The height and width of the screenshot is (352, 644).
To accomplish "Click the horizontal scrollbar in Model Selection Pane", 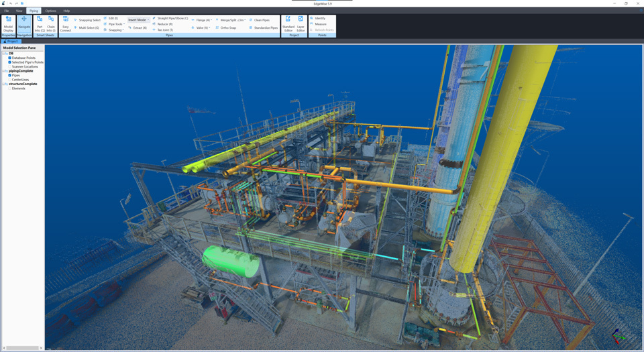I will (21, 348).
